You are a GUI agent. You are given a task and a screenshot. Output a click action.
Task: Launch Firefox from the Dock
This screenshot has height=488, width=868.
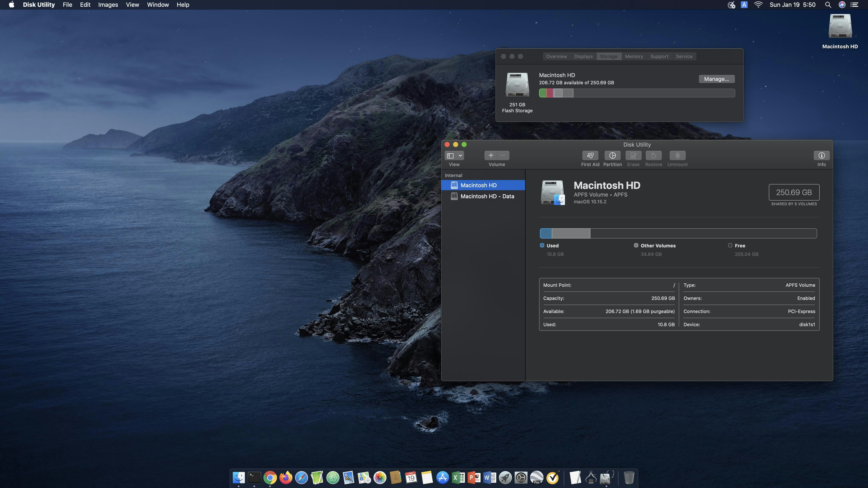pyautogui.click(x=286, y=478)
